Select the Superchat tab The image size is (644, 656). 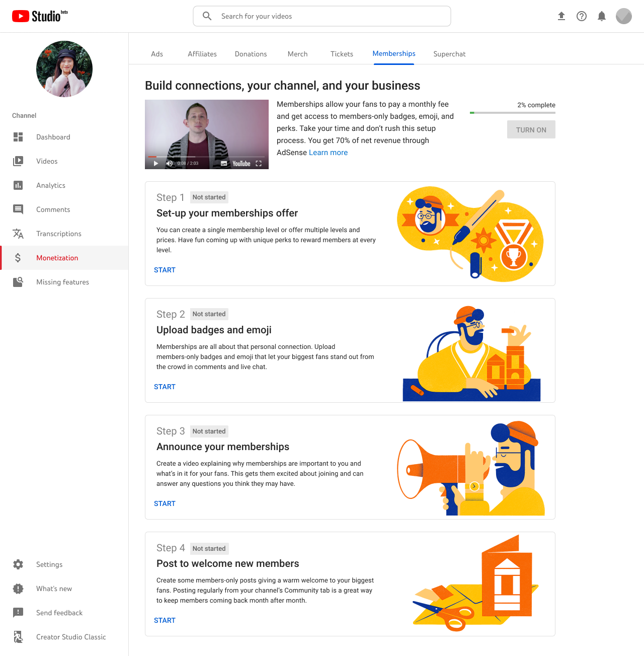click(450, 54)
